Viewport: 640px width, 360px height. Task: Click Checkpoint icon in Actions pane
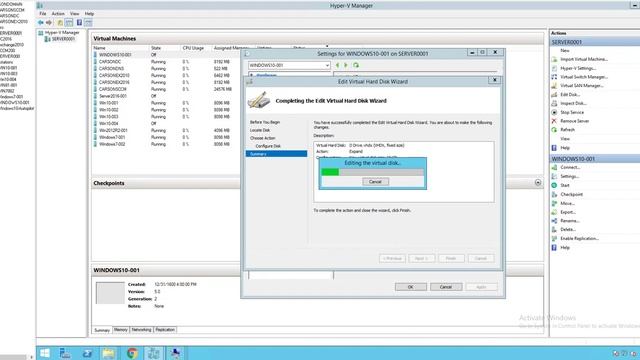tap(554, 194)
